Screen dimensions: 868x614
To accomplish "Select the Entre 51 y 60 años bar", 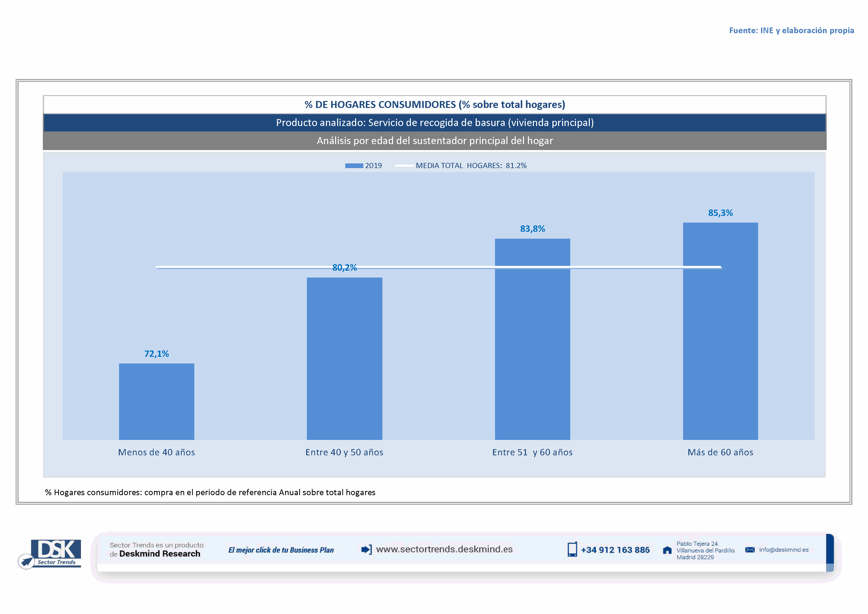I will click(x=532, y=339).
